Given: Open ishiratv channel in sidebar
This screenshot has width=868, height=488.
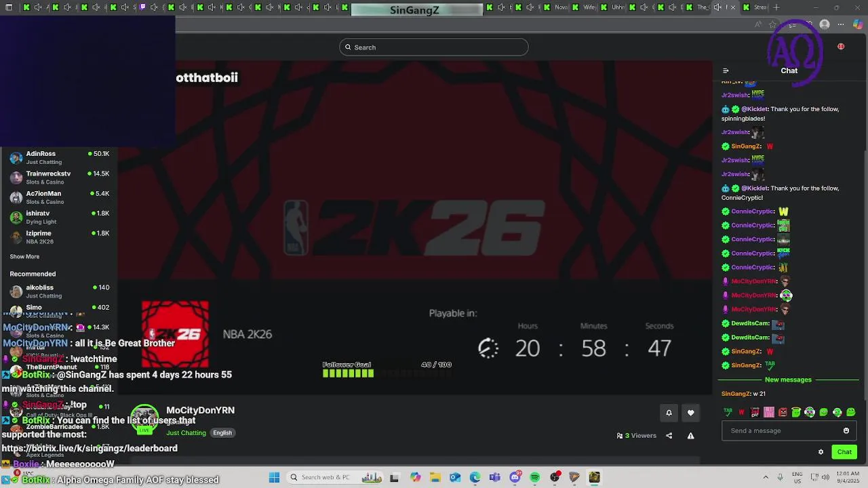Looking at the screenshot, I should tap(59, 217).
